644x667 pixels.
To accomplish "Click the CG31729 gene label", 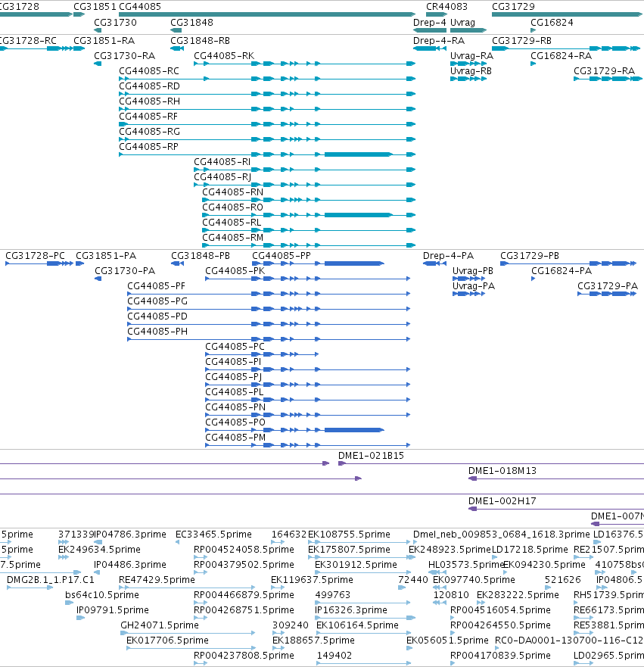I will tap(513, 7).
